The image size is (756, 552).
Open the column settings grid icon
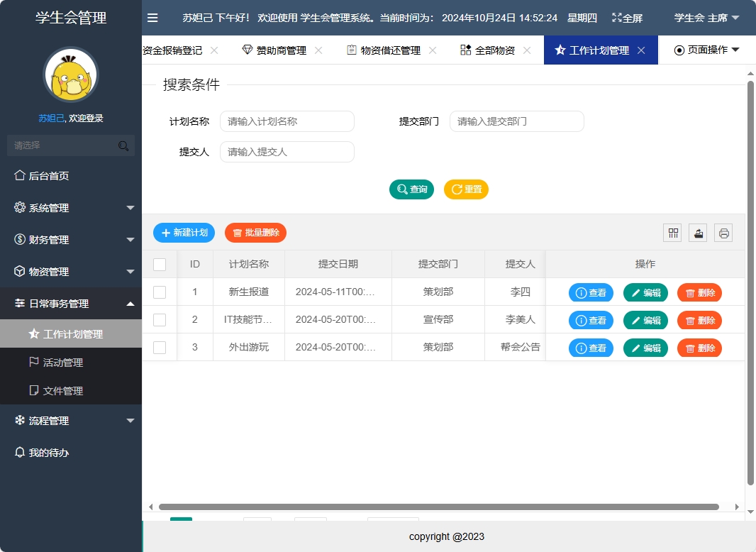(672, 232)
